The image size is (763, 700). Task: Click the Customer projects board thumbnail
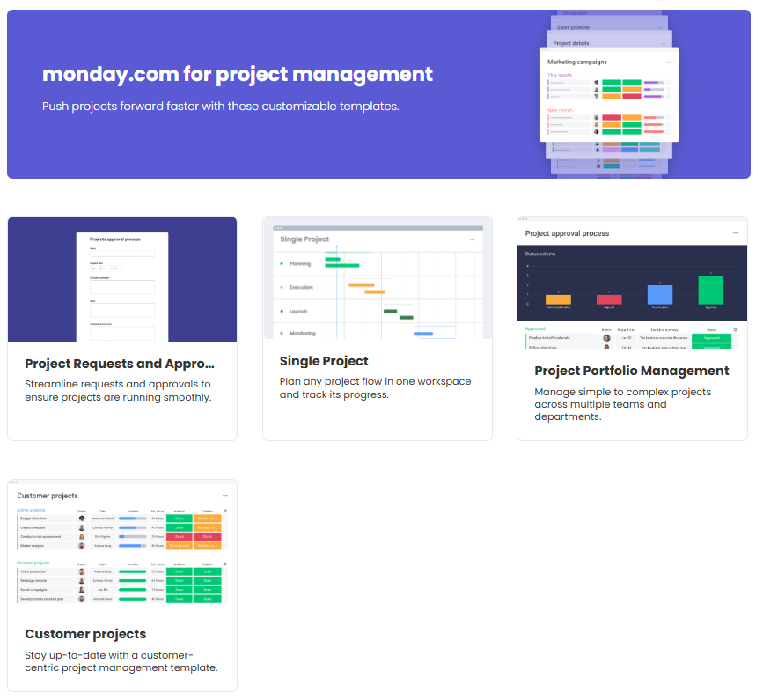coord(122,544)
